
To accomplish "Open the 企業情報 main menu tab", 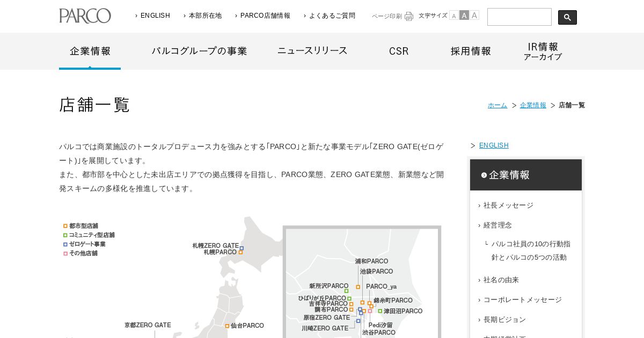I will [x=90, y=51].
